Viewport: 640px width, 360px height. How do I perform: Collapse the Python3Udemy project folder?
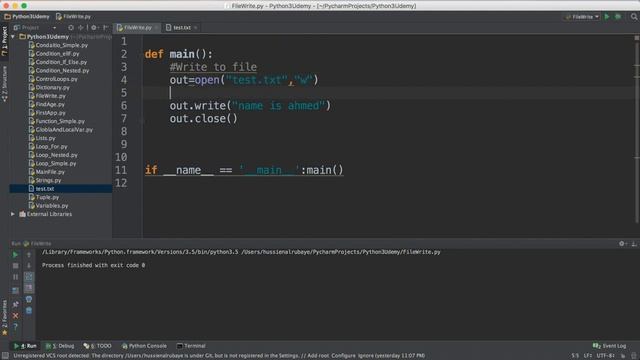point(13,37)
